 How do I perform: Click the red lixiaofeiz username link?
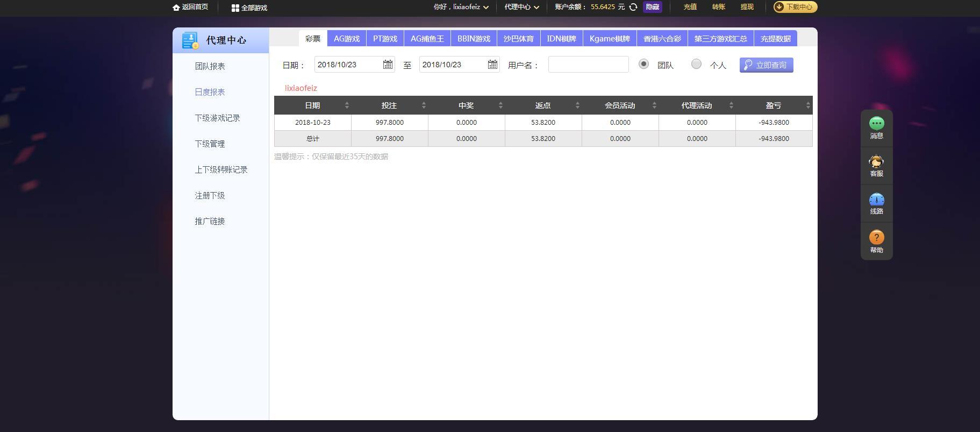301,88
